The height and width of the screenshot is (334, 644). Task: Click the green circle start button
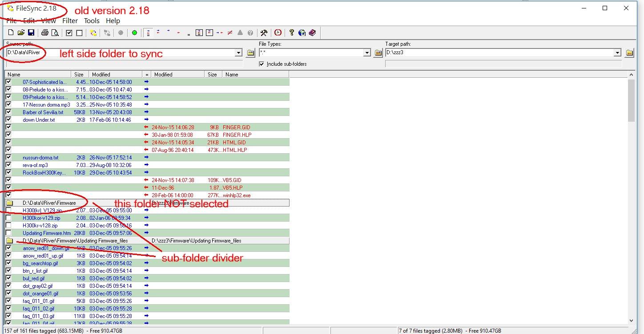coord(134,32)
